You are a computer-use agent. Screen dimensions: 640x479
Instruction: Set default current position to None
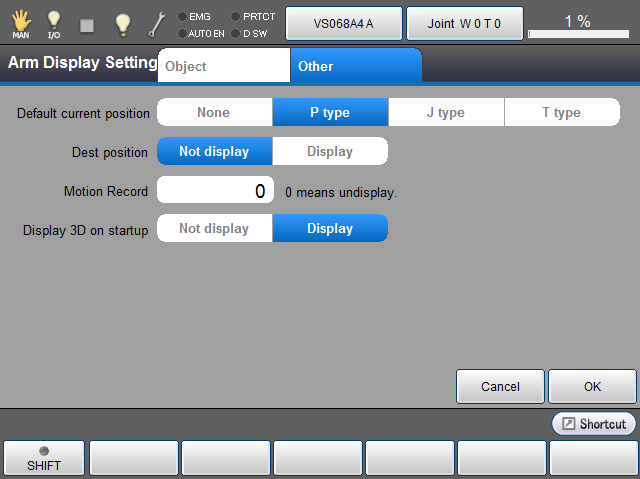click(214, 113)
